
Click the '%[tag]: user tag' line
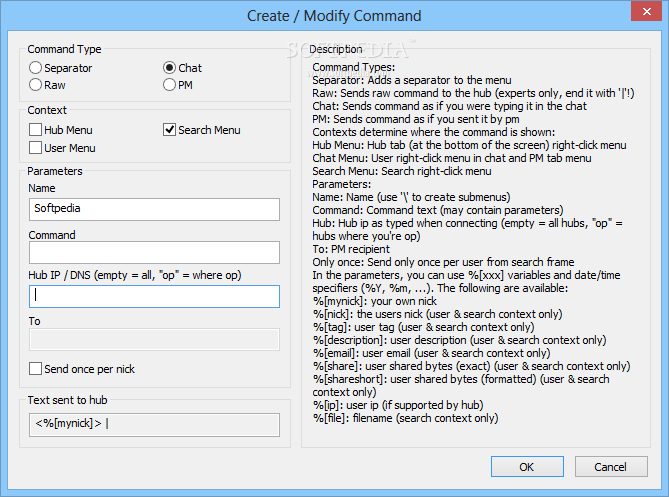click(424, 327)
